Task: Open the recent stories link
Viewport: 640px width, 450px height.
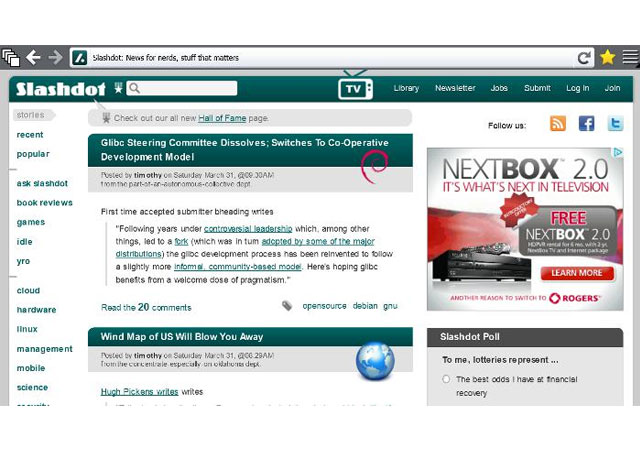Action: 30,135
